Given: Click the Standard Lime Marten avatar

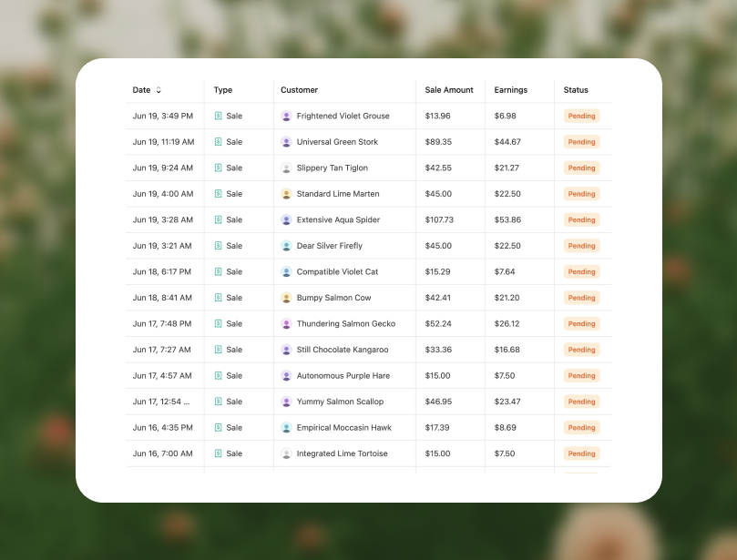Looking at the screenshot, I should (x=286, y=194).
